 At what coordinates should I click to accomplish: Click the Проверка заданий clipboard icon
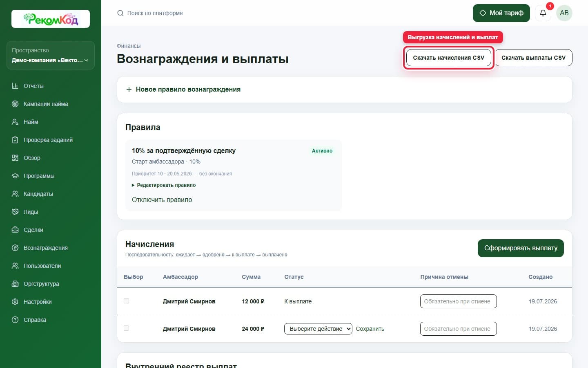[15, 140]
